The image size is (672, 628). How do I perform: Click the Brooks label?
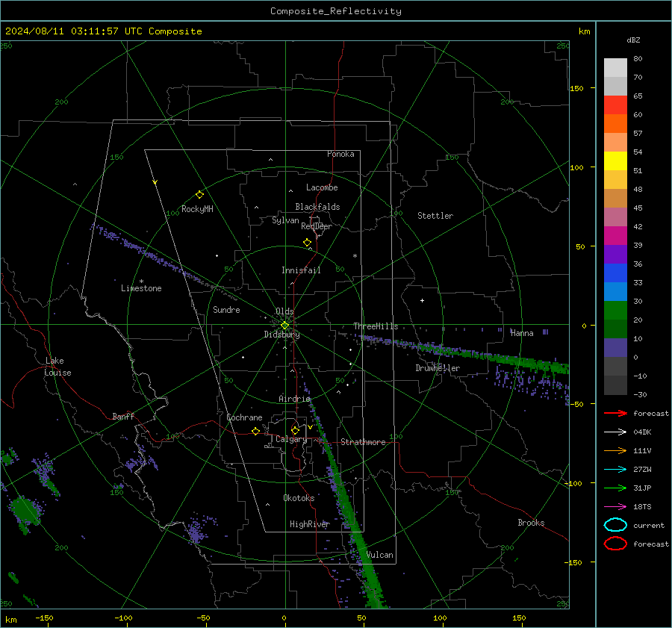[x=531, y=523]
